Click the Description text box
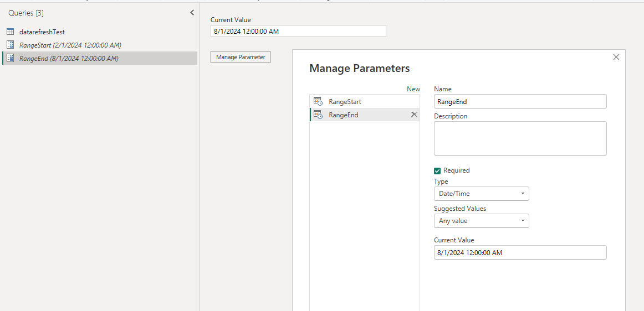The image size is (644, 311). 520,138
